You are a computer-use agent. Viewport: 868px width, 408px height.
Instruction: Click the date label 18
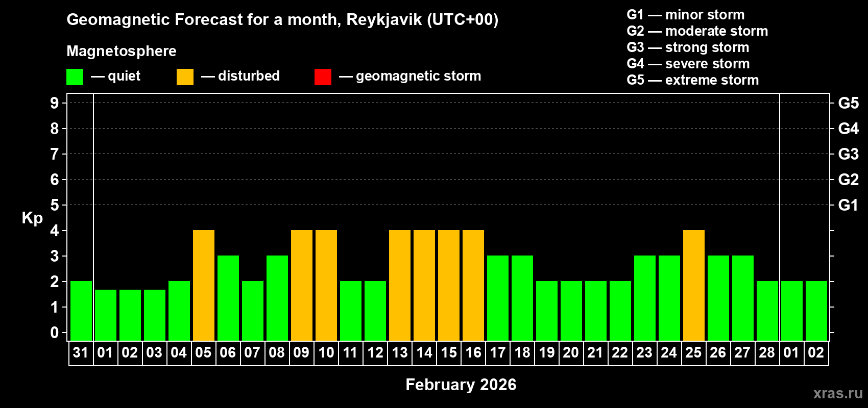pos(522,352)
